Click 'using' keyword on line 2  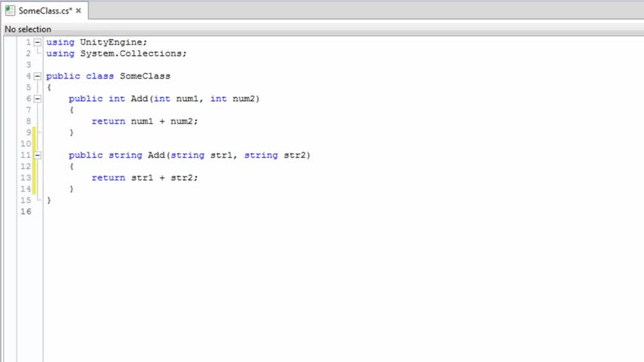[x=60, y=54]
